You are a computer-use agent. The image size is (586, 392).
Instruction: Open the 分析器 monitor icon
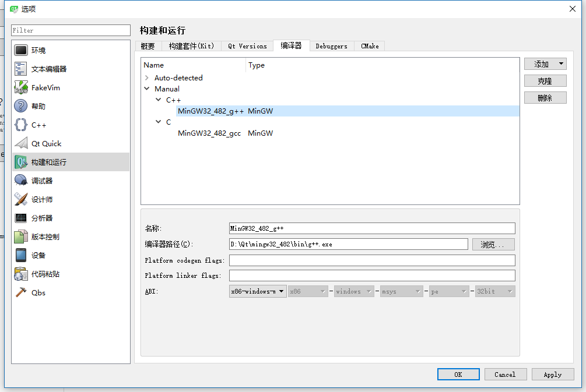pos(21,218)
